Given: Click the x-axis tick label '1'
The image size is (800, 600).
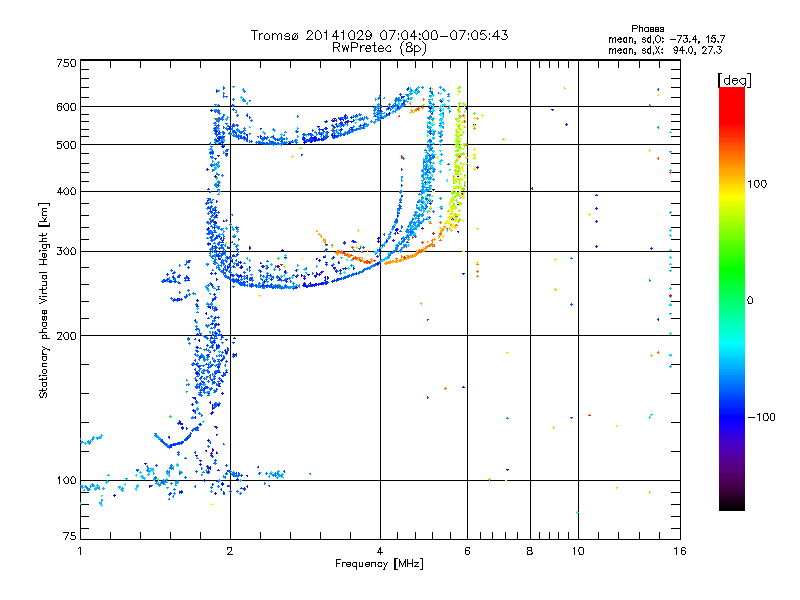Looking at the screenshot, I should coord(80,551).
